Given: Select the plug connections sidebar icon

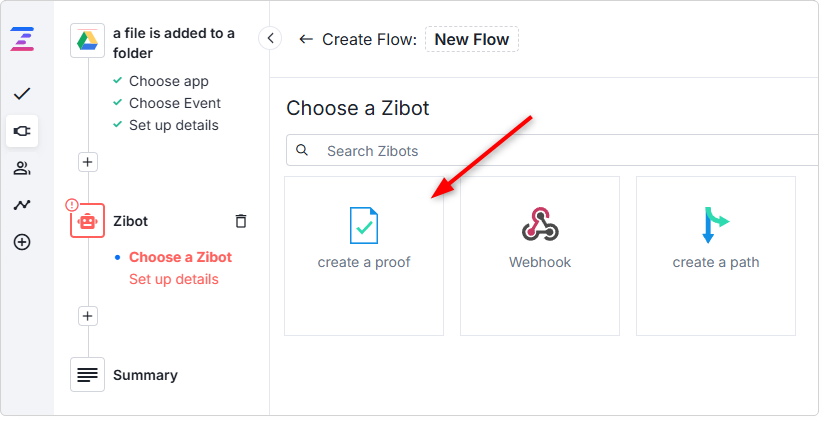Looking at the screenshot, I should point(22,131).
